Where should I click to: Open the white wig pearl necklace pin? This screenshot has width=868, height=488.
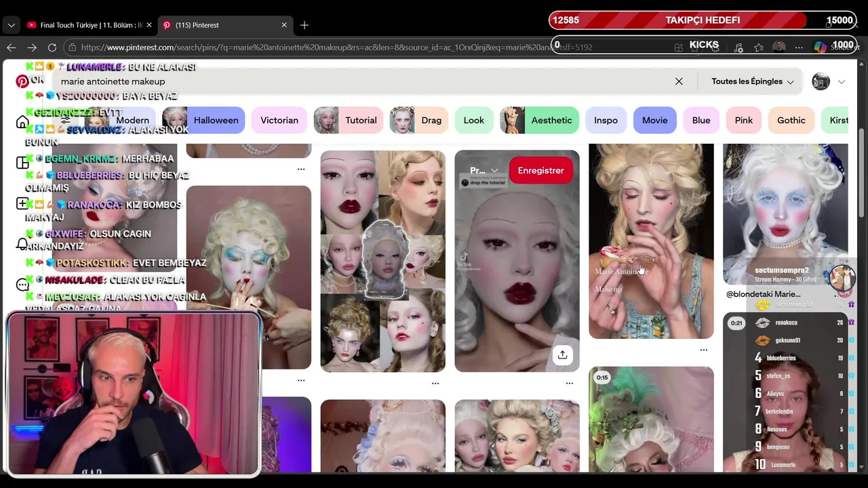tap(785, 213)
